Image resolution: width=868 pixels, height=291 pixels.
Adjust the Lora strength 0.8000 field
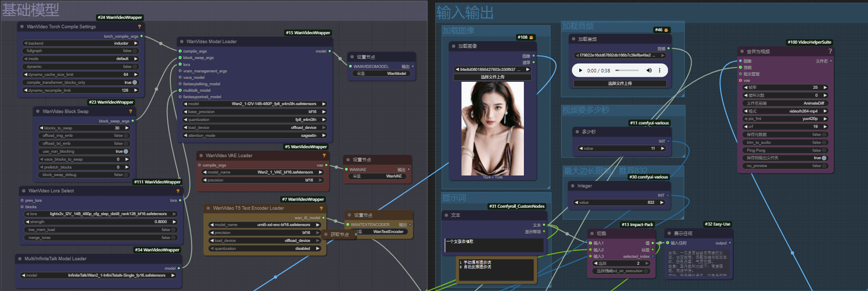coord(101,222)
